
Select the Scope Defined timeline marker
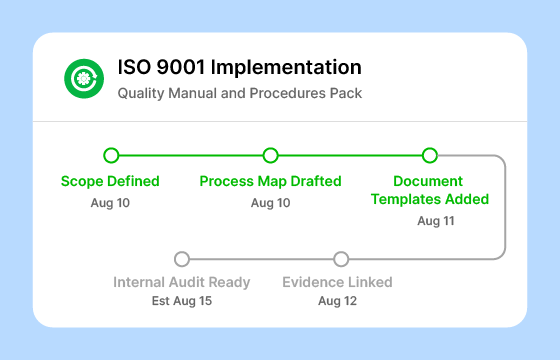click(x=111, y=156)
